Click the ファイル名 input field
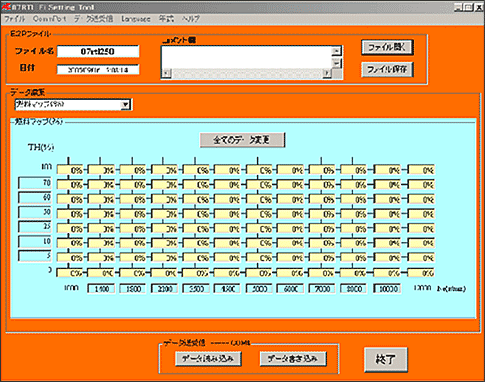Viewport: 485px width, 382px height. (x=98, y=51)
